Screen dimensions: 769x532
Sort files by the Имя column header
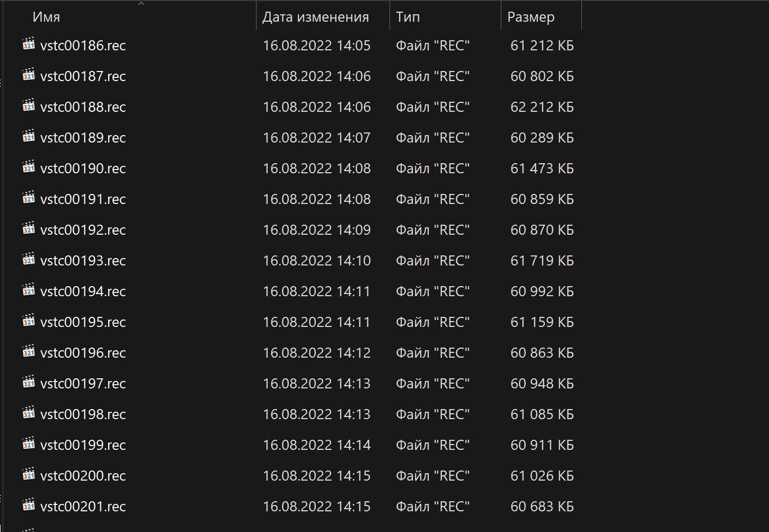click(x=47, y=17)
